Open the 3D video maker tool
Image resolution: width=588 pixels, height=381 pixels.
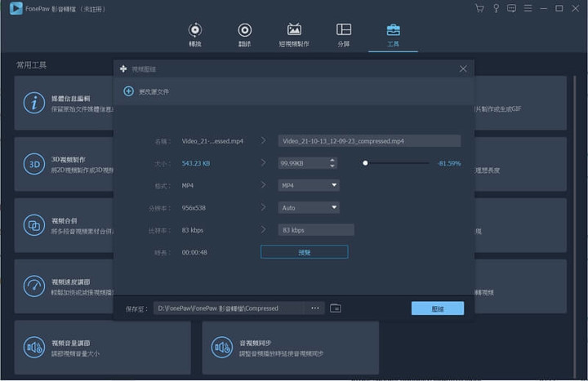click(65, 164)
